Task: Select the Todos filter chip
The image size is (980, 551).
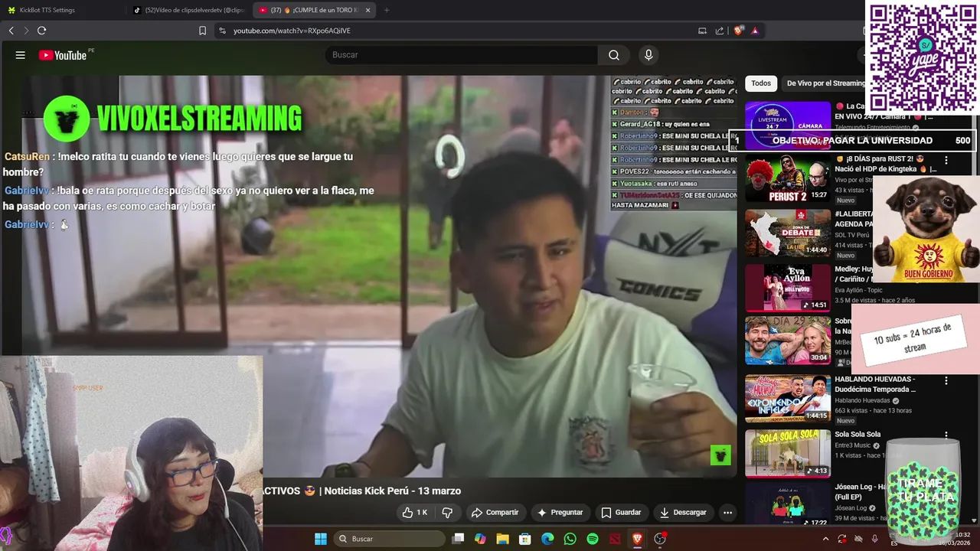Action: [x=761, y=83]
